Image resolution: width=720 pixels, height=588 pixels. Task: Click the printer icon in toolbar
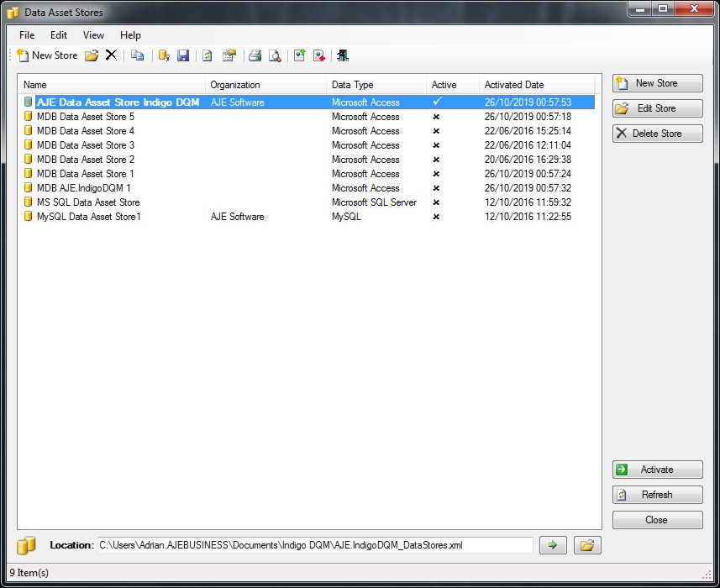255,55
